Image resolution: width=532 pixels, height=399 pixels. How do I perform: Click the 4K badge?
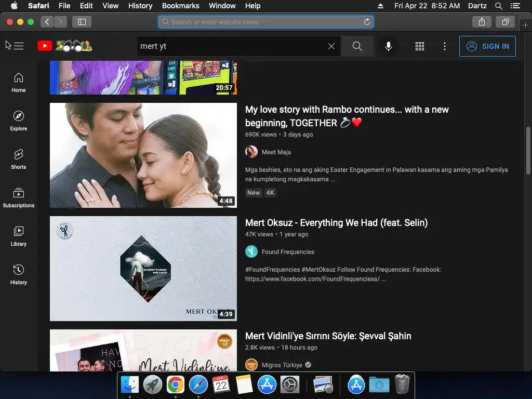pos(270,193)
